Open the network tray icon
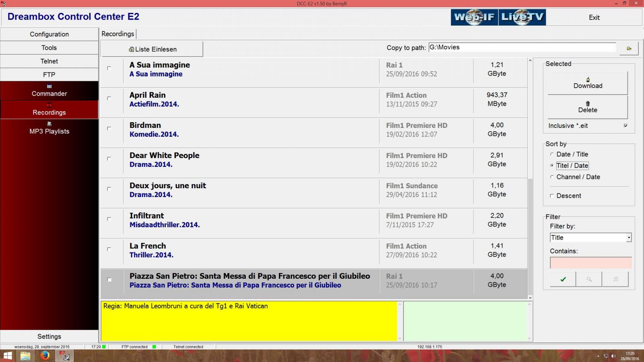 click(606, 356)
